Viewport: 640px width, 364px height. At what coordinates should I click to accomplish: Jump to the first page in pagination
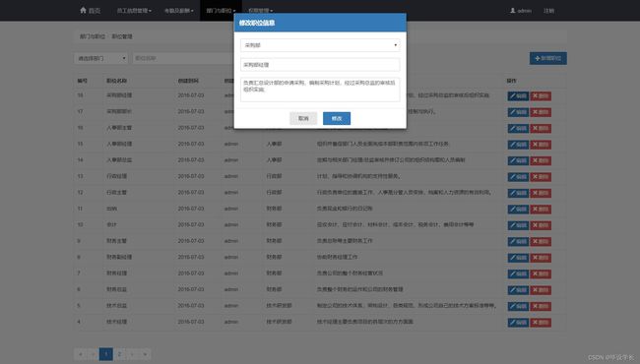(x=81, y=354)
